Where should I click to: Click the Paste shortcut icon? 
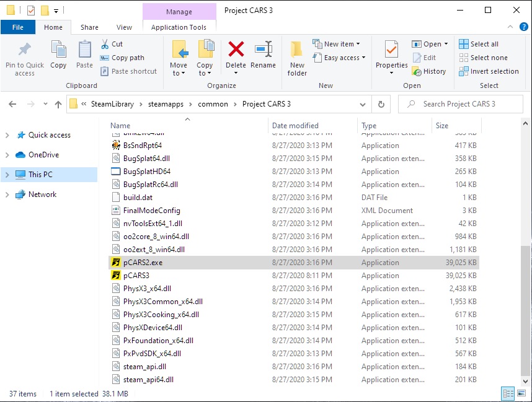[105, 71]
